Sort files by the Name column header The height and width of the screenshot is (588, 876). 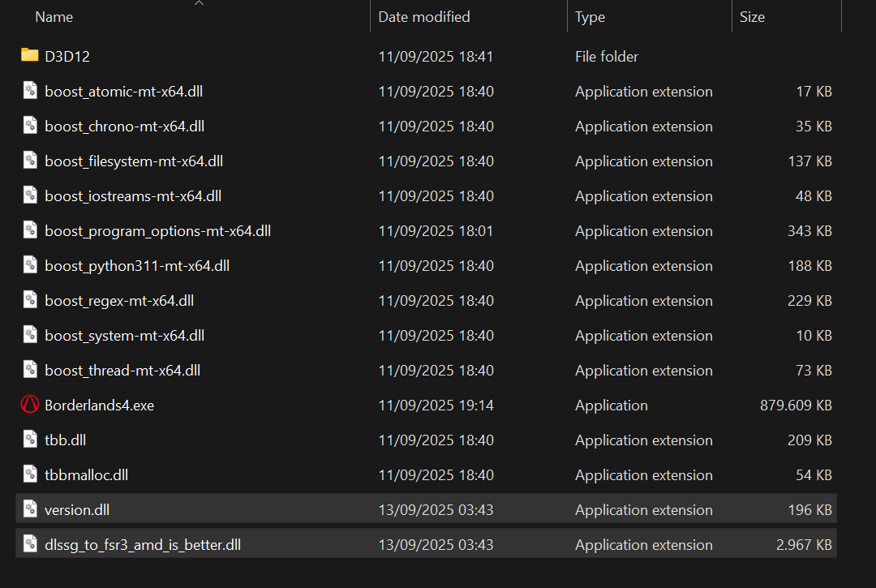point(54,17)
